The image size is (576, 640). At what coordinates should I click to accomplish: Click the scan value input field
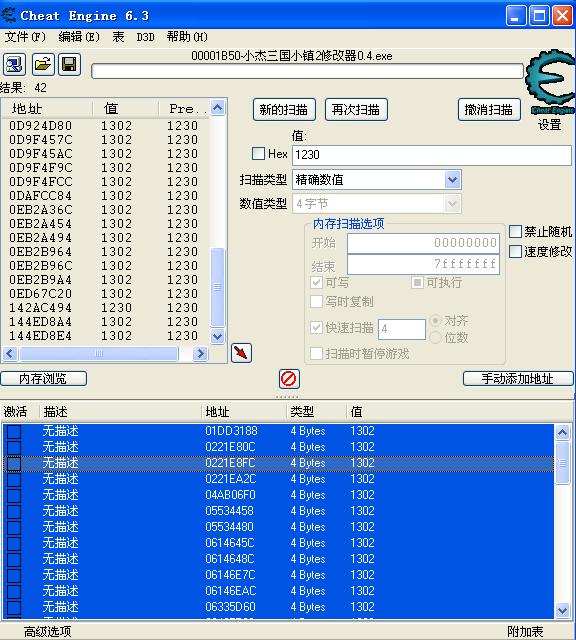click(431, 155)
